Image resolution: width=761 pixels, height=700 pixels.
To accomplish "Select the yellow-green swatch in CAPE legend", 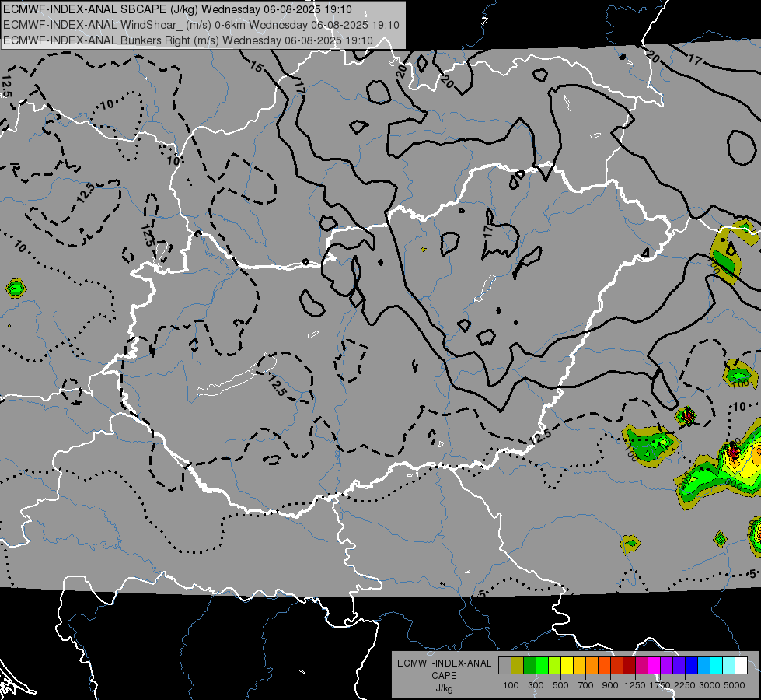I will coord(555,666).
